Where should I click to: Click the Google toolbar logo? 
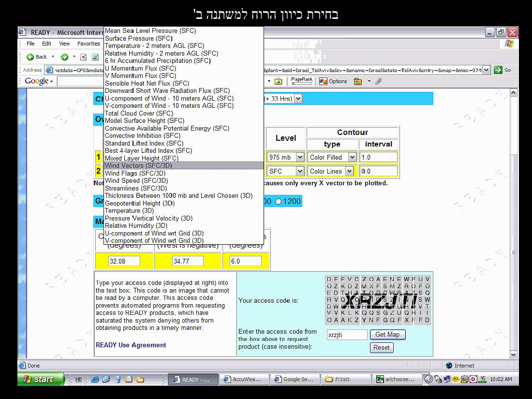point(37,81)
